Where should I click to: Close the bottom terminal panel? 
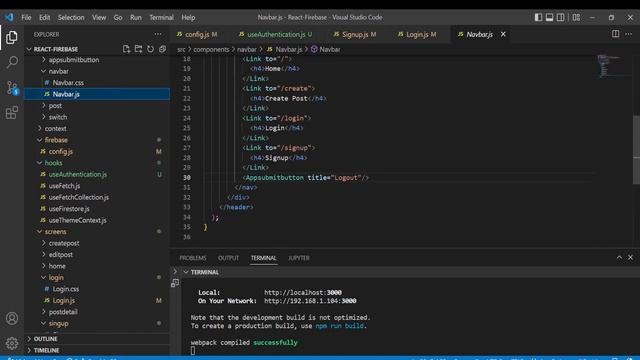coord(630,257)
